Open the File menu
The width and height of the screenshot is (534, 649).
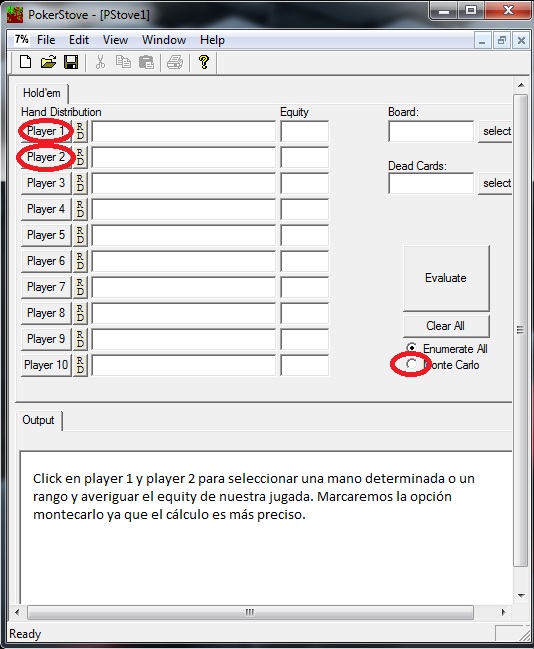click(46, 40)
